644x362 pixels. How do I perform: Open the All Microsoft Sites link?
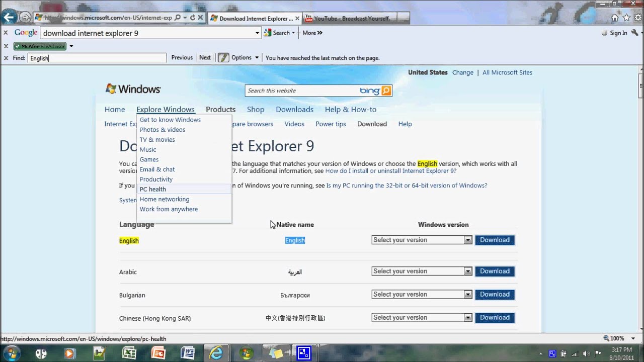[x=507, y=72]
